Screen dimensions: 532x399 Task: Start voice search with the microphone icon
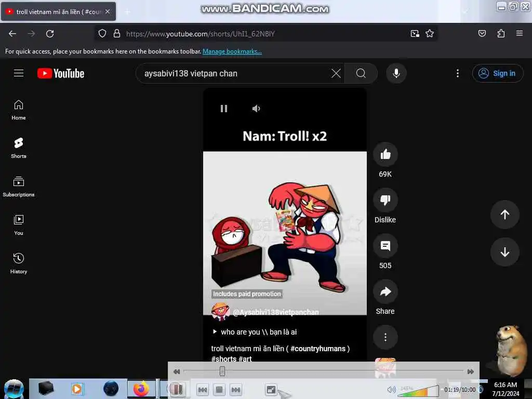tap(396, 73)
